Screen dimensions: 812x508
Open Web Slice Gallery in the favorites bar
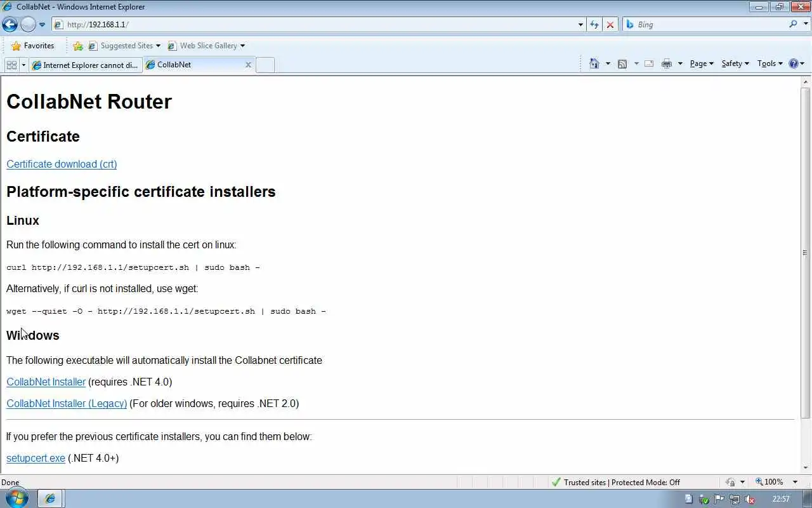(206, 46)
